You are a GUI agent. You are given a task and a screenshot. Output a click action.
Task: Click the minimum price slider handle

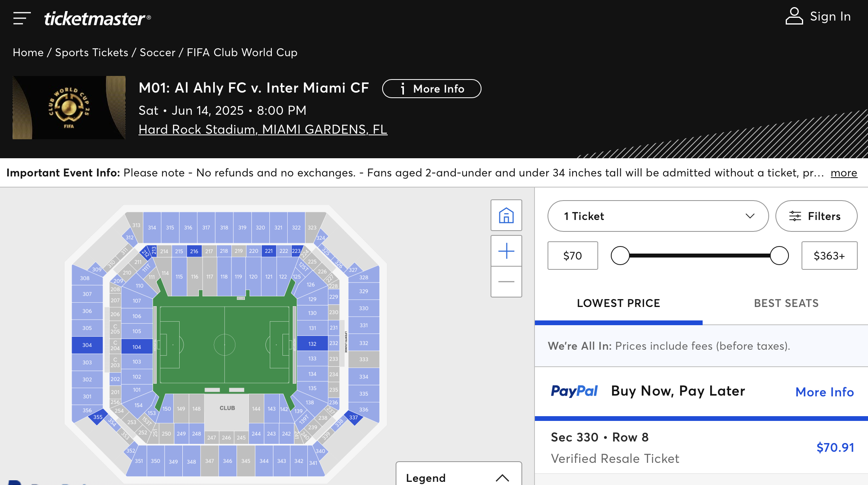620,256
